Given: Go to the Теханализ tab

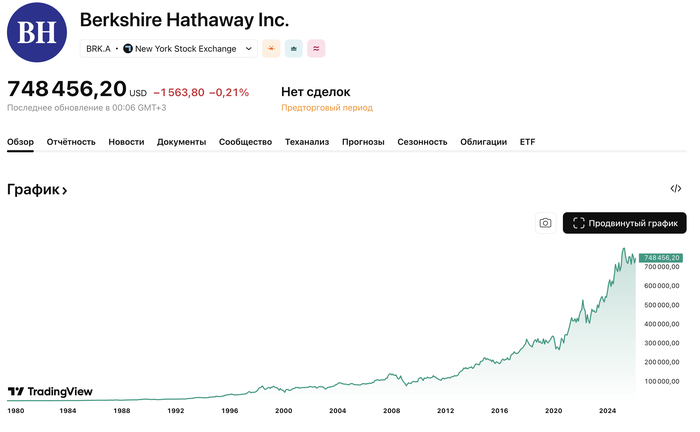Looking at the screenshot, I should coord(307,142).
